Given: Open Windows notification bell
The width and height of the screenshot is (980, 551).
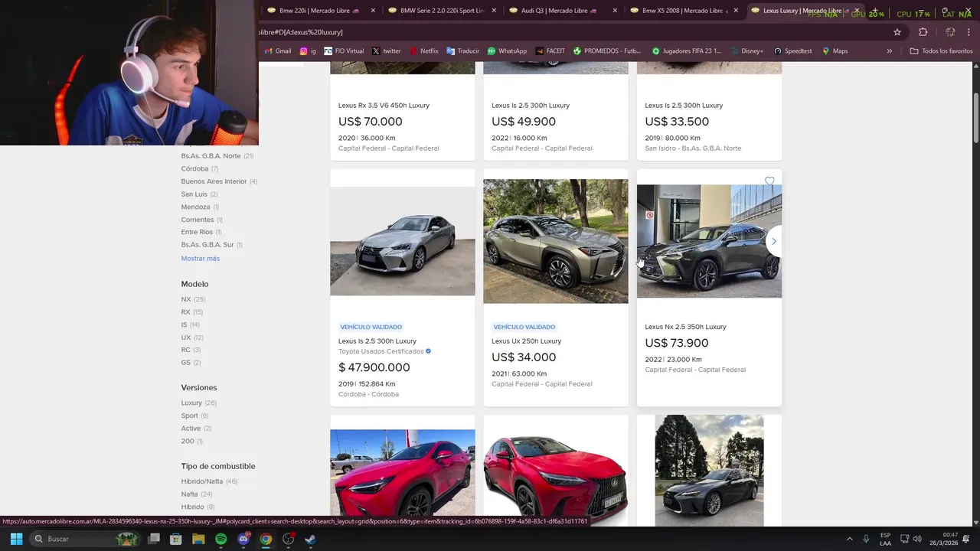Looking at the screenshot, I should tap(965, 539).
